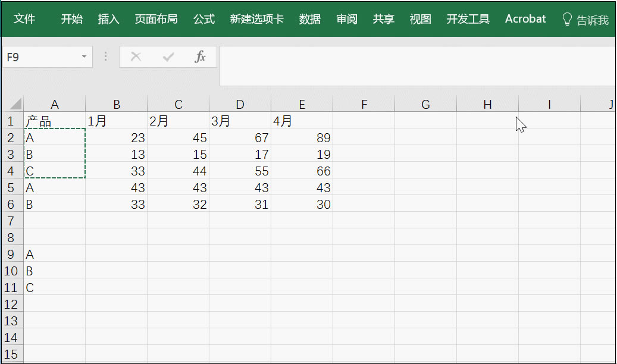Image resolution: width=617 pixels, height=364 pixels.
Task: Select row 7 header
Action: (11, 221)
